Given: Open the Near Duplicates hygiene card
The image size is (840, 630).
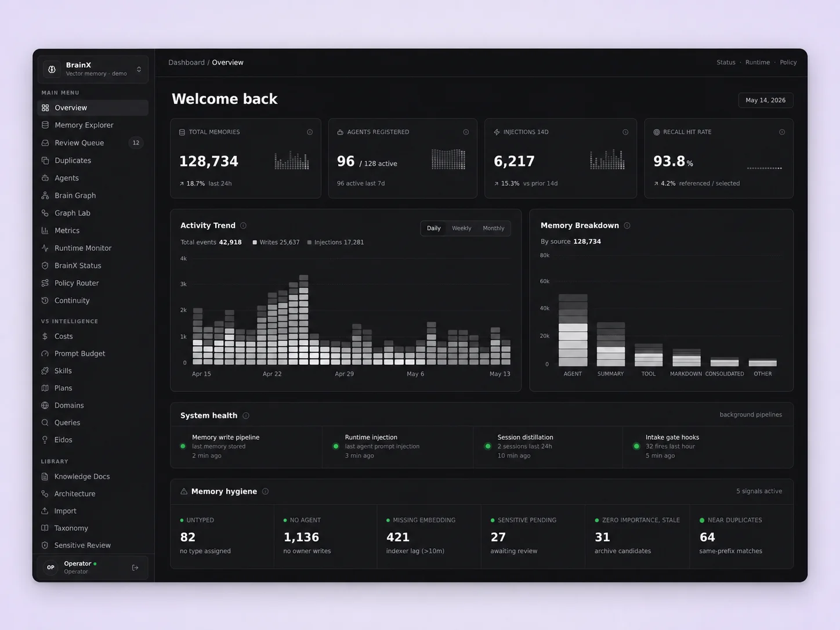Looking at the screenshot, I should pos(741,537).
